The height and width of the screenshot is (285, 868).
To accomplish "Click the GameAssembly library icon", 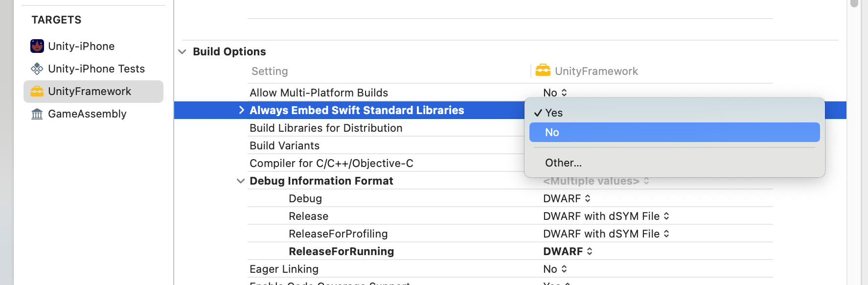I will click(37, 114).
